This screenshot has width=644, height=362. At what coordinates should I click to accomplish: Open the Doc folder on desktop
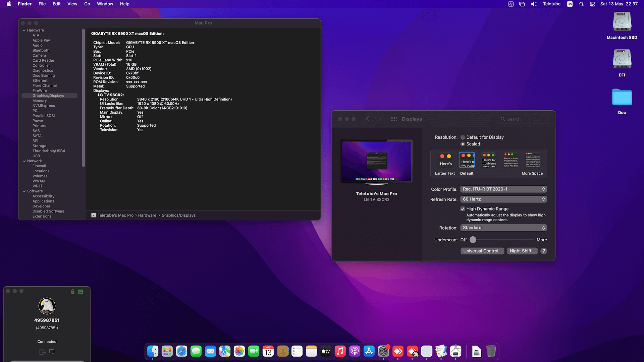[622, 101]
